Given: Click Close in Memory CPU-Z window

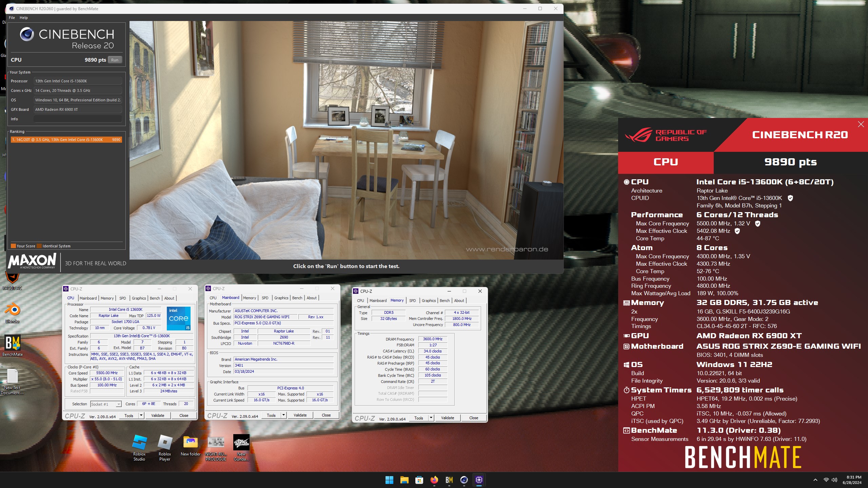Looking at the screenshot, I should pos(474,418).
